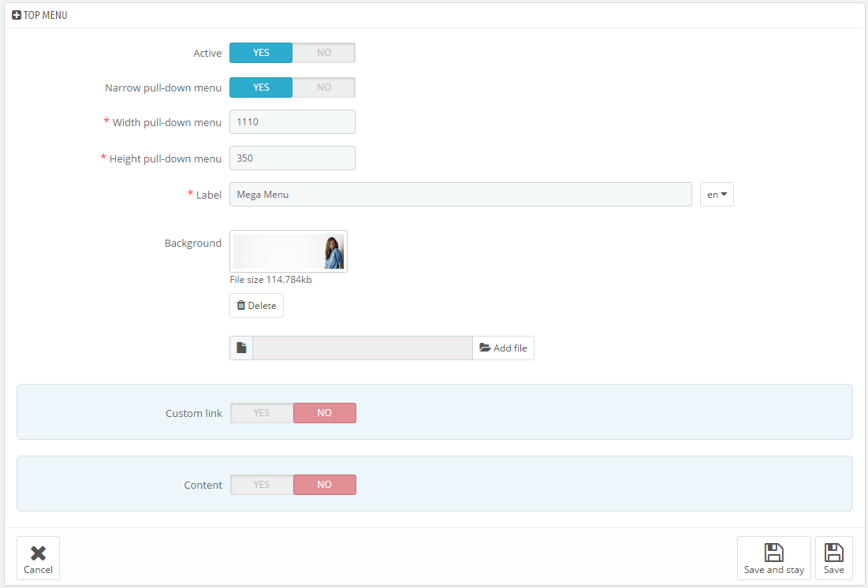Viewport: 868px width, 588px height.
Task: Click the empty file path field
Action: (363, 348)
